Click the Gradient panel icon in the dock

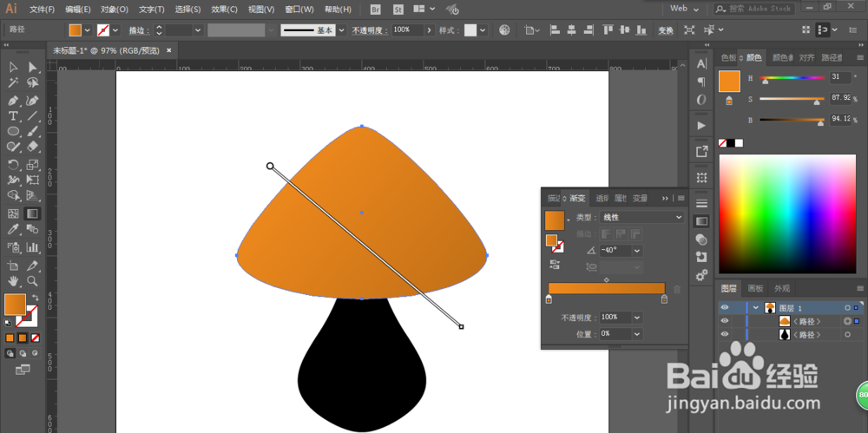701,221
